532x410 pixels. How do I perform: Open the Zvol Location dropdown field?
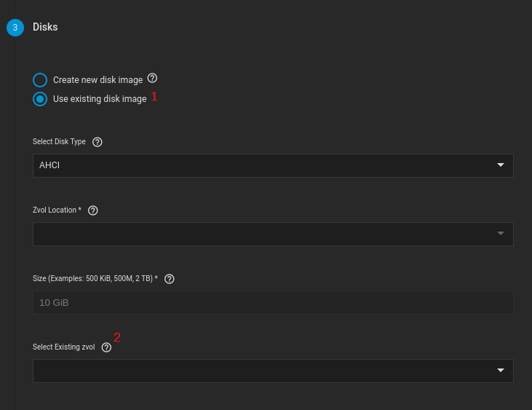(x=262, y=234)
